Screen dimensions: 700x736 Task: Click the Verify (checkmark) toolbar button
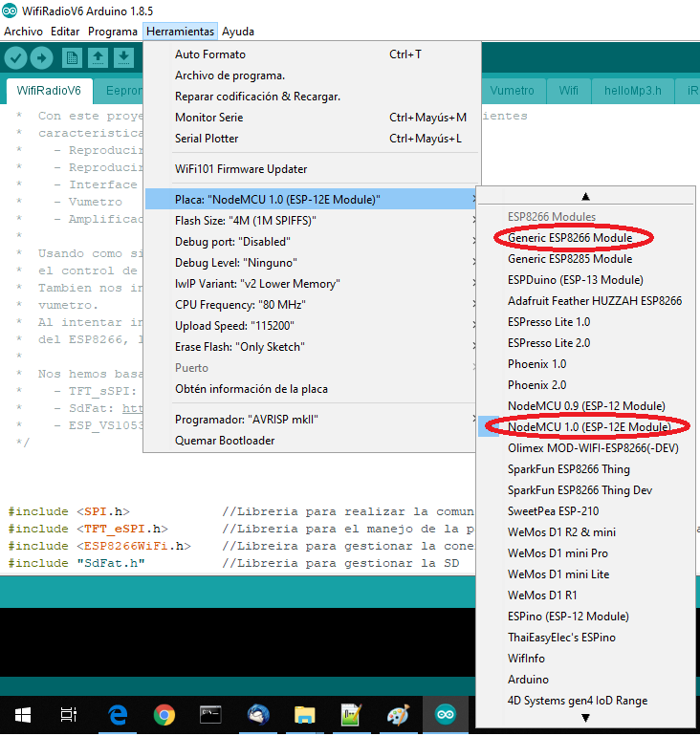coord(15,58)
